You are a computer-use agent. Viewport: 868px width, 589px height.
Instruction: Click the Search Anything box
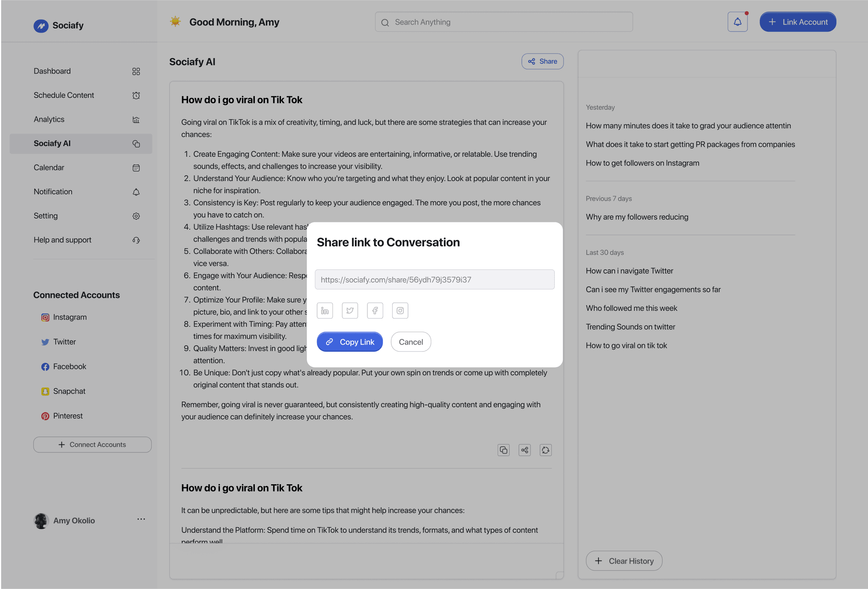pos(504,22)
